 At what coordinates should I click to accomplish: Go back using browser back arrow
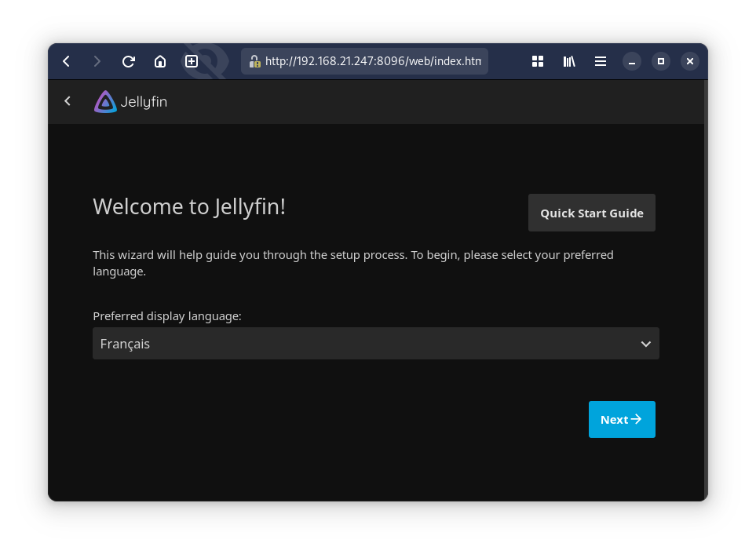pyautogui.click(x=67, y=61)
